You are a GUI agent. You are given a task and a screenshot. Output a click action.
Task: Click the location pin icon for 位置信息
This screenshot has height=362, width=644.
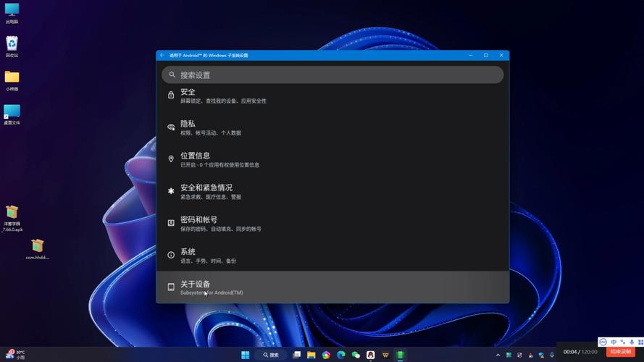click(171, 159)
